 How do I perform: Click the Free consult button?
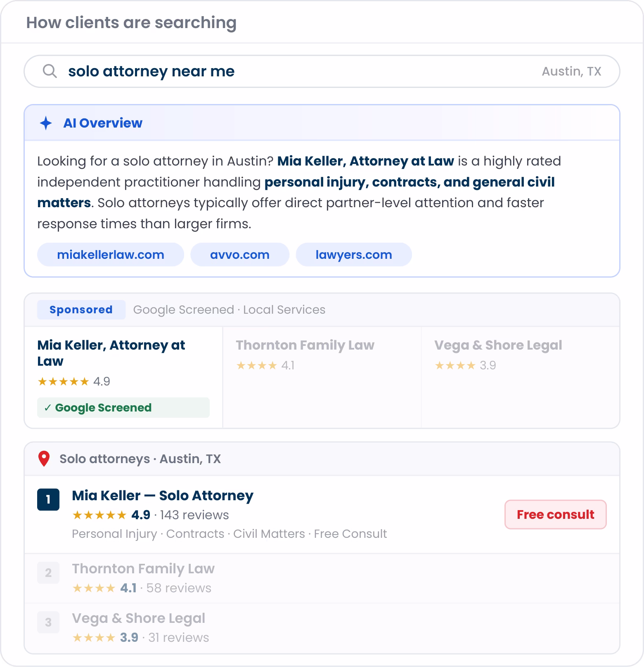pos(556,514)
